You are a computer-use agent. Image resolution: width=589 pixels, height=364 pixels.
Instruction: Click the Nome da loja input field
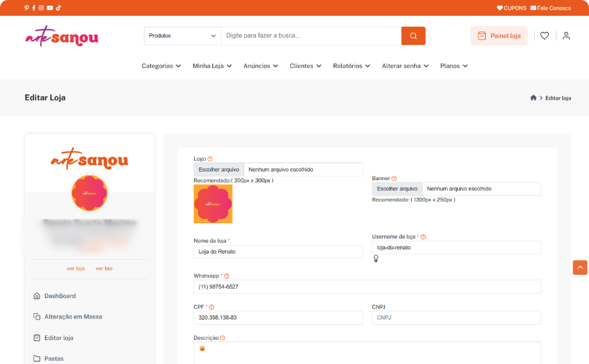(278, 251)
